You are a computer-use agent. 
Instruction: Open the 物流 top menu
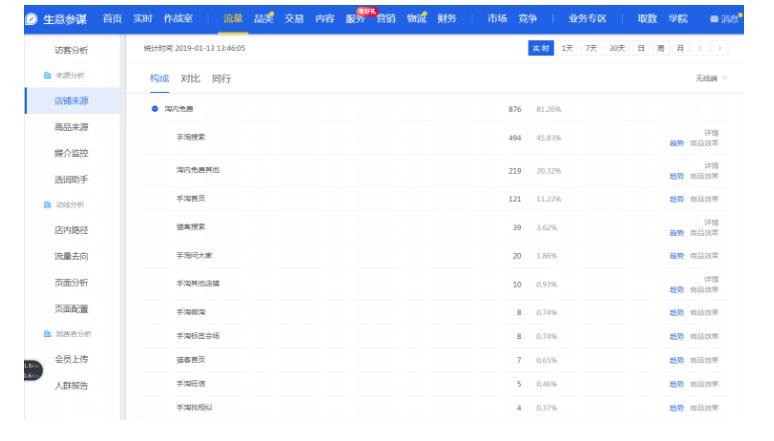point(416,18)
